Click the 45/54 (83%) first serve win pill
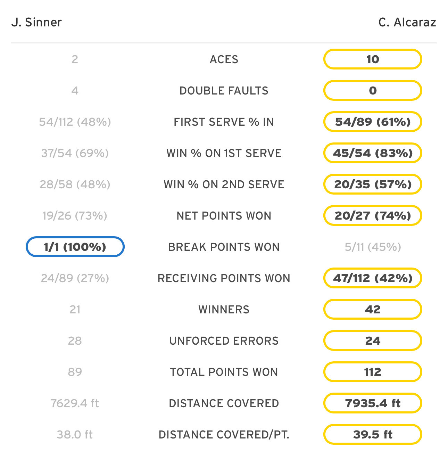 tap(373, 153)
